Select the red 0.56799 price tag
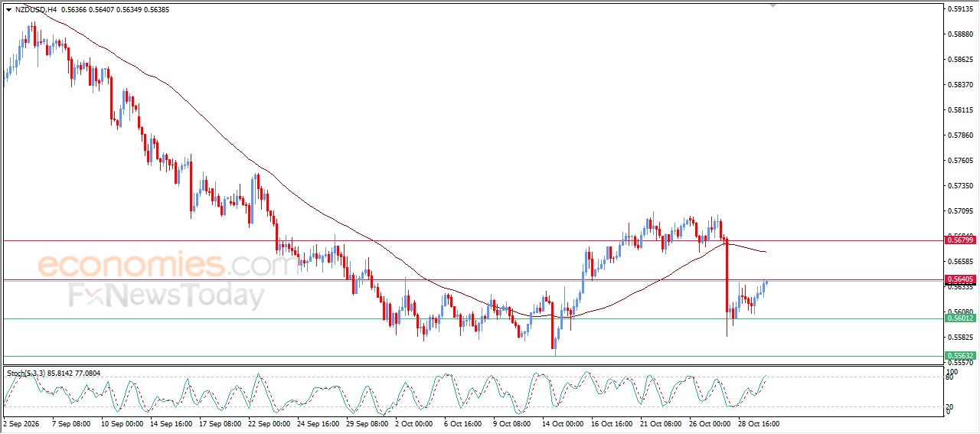Screen dimensions: 980x434 pyautogui.click(x=960, y=240)
